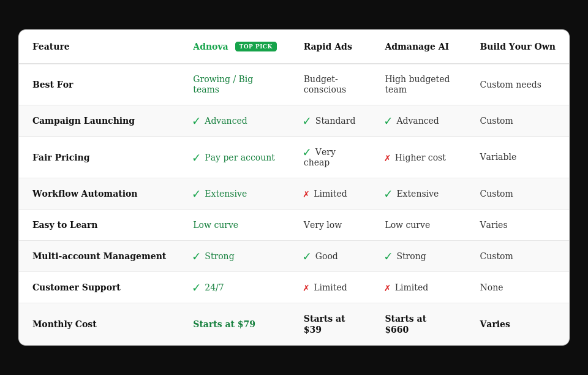Click check mark beside Very cheap
This screenshot has height=375, width=588.
(x=307, y=152)
